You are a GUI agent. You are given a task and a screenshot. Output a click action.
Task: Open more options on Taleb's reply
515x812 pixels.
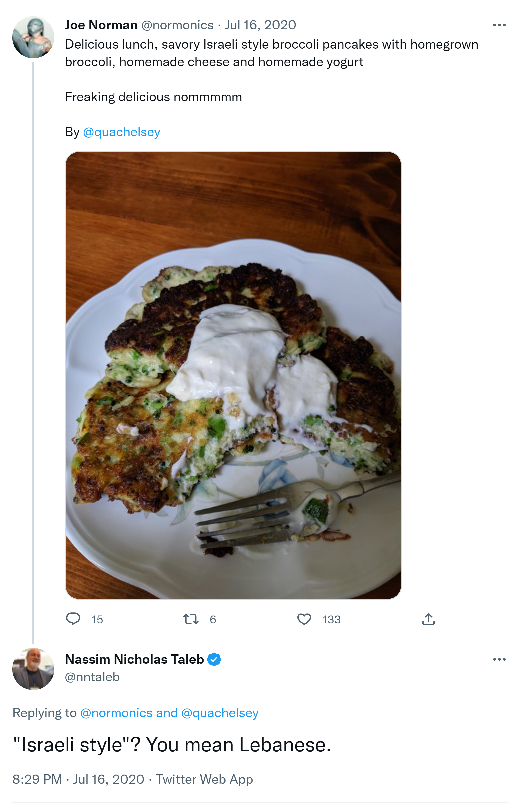(499, 659)
